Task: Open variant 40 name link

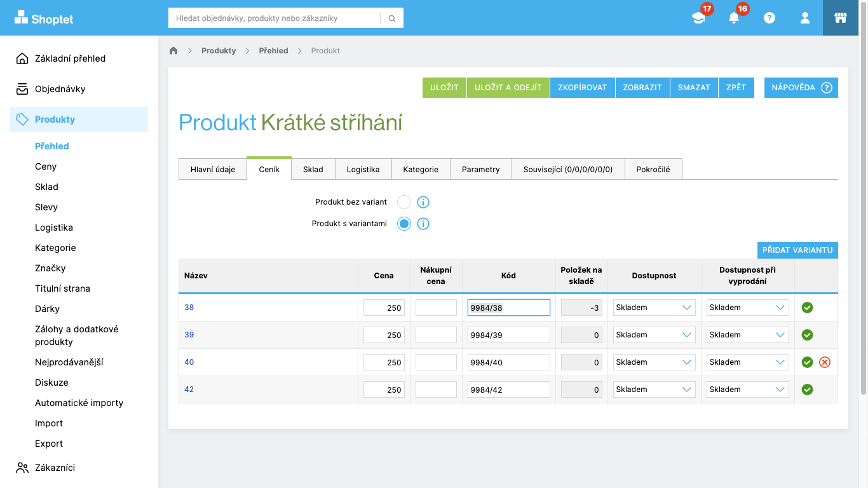Action: (x=189, y=362)
